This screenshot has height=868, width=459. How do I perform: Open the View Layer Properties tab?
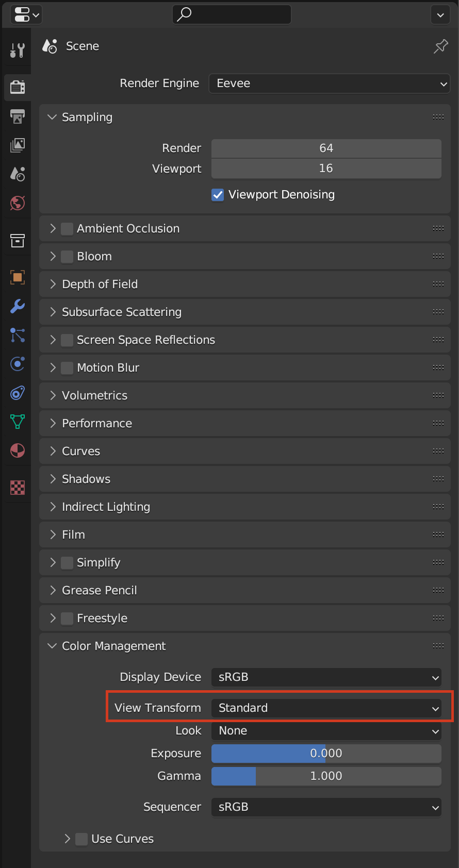17,145
